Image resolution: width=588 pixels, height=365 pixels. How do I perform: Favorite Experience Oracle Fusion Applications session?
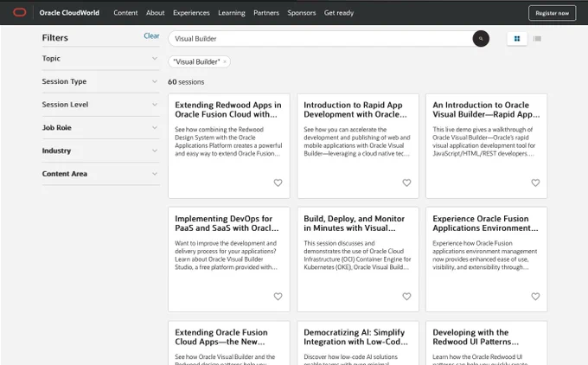(535, 297)
